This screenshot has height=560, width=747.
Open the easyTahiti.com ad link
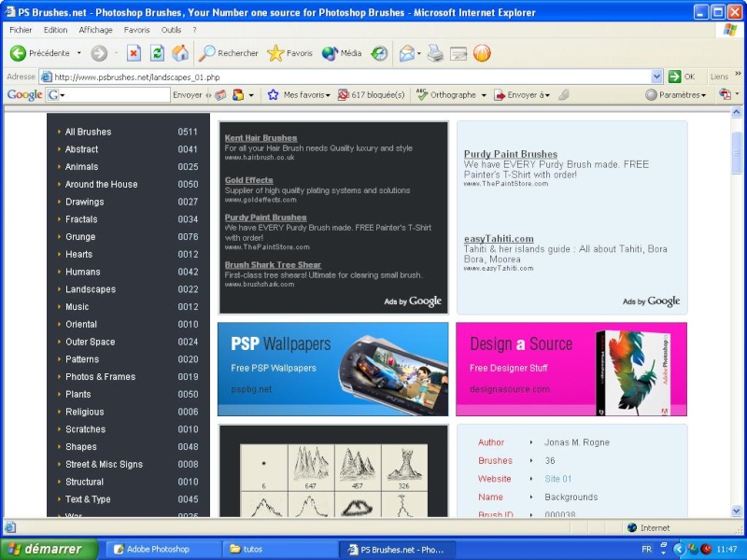point(499,239)
